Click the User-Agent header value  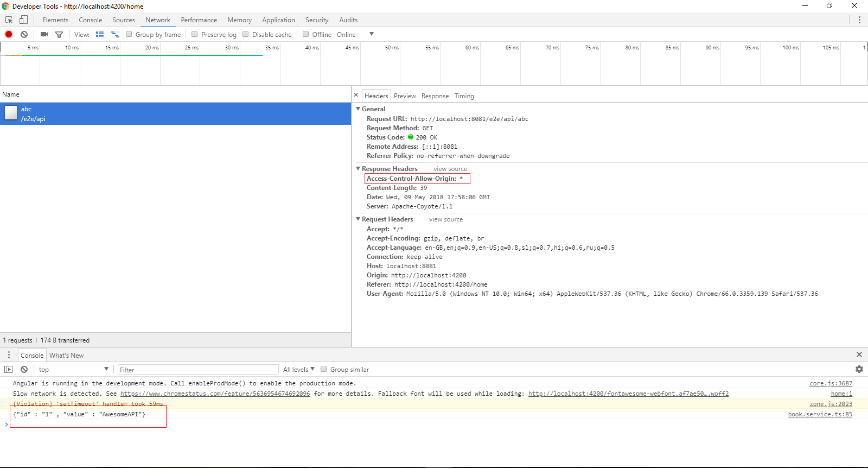click(x=612, y=294)
